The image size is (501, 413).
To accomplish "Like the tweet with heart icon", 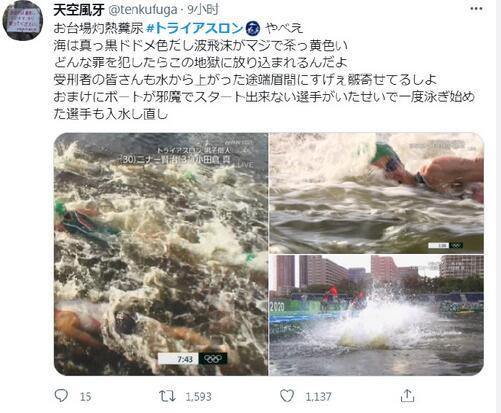I will coord(287,396).
